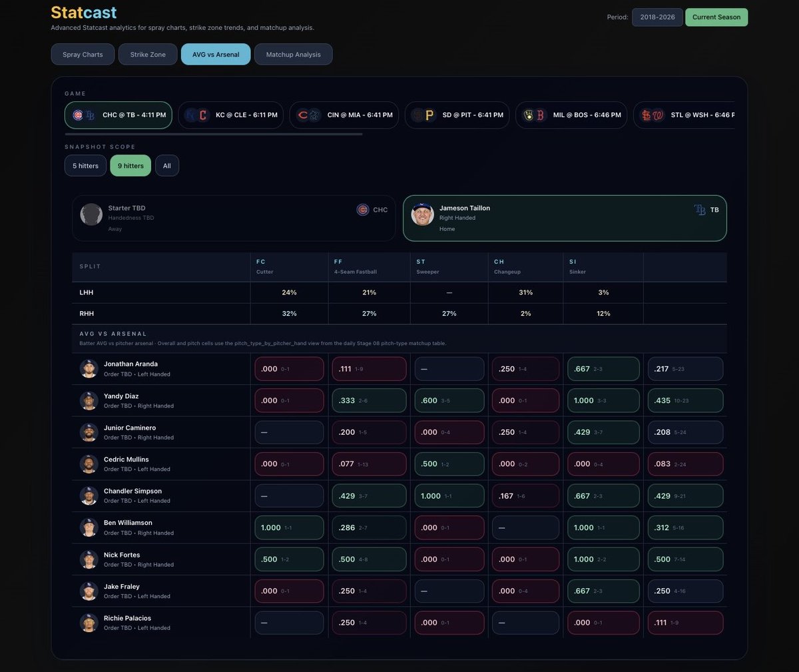Click the Pirates logo in the game selector
This screenshot has width=799, height=672.
click(429, 115)
